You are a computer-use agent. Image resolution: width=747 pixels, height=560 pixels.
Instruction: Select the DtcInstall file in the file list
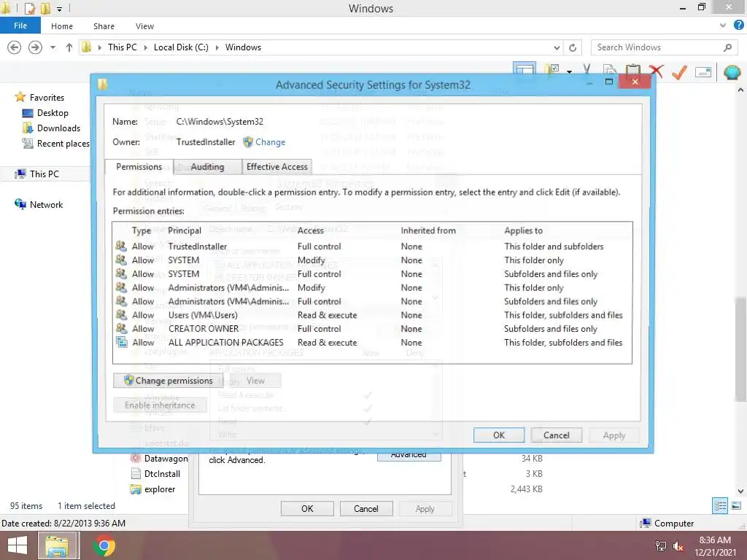pos(155,474)
